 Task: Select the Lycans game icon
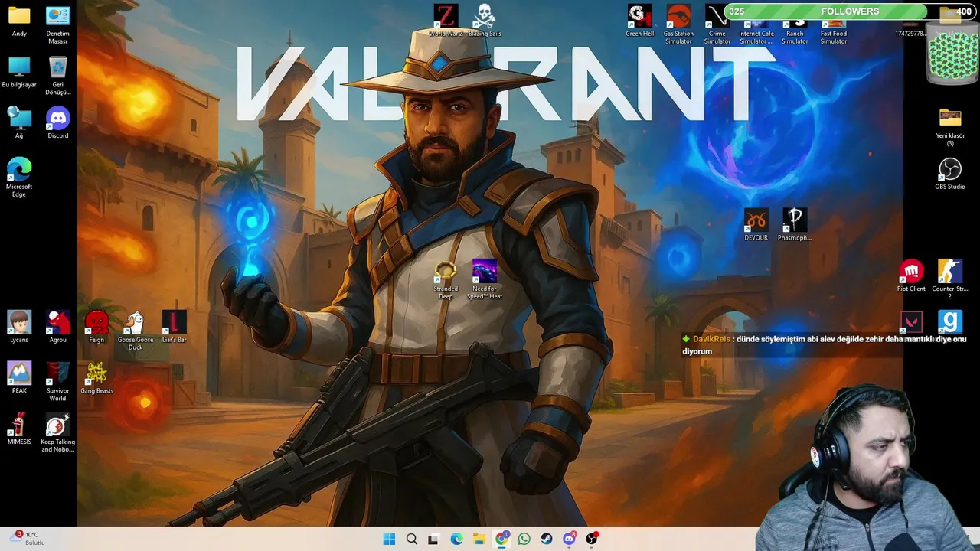tap(19, 328)
